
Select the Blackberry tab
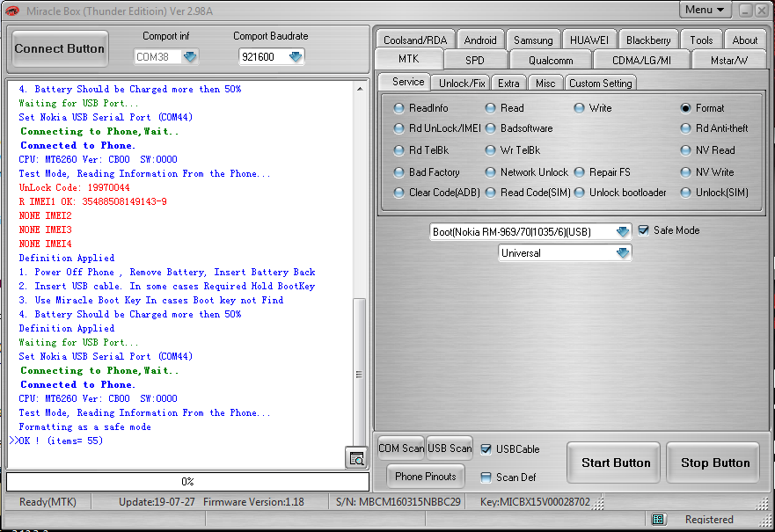click(648, 40)
